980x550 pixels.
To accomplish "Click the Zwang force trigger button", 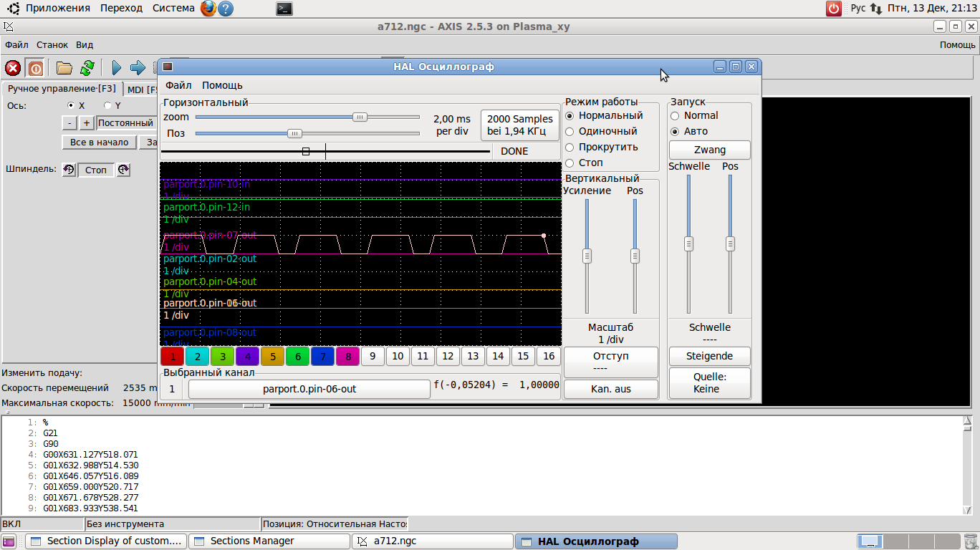I will pyautogui.click(x=710, y=150).
